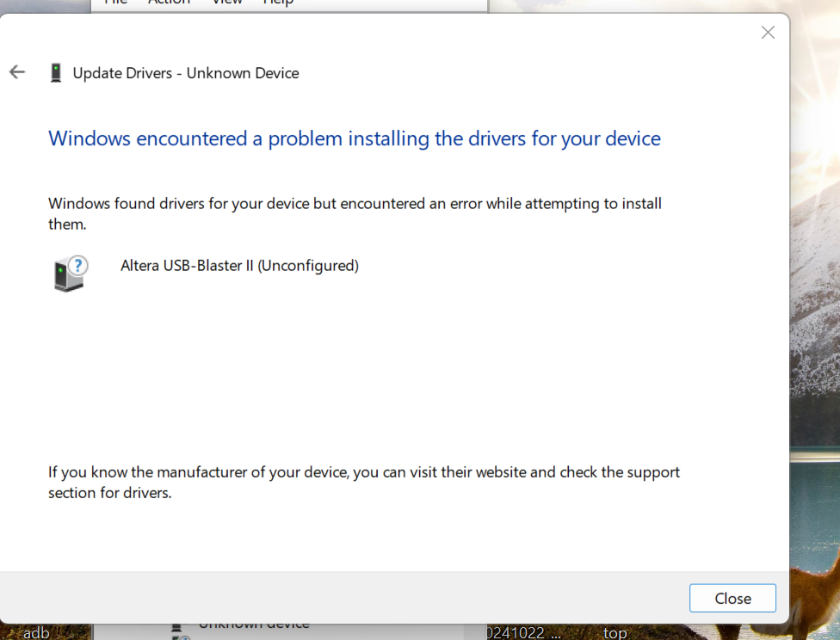The width and height of the screenshot is (840, 640).
Task: Go back using the back arrow
Action: 17,71
